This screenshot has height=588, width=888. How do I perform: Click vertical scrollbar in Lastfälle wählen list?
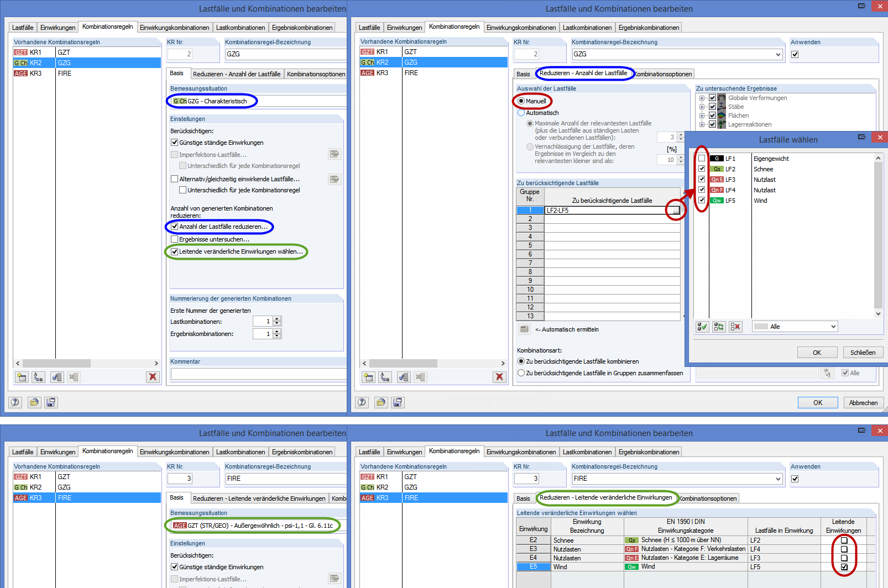[x=878, y=235]
